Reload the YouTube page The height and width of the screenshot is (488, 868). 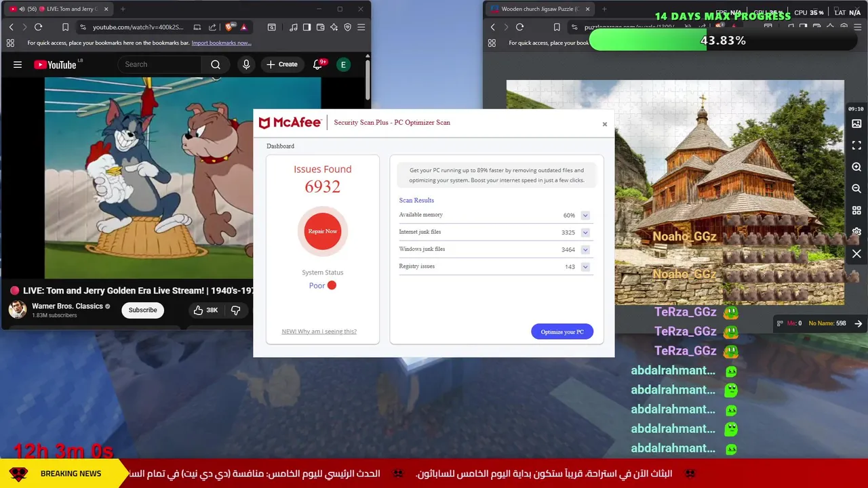point(38,27)
